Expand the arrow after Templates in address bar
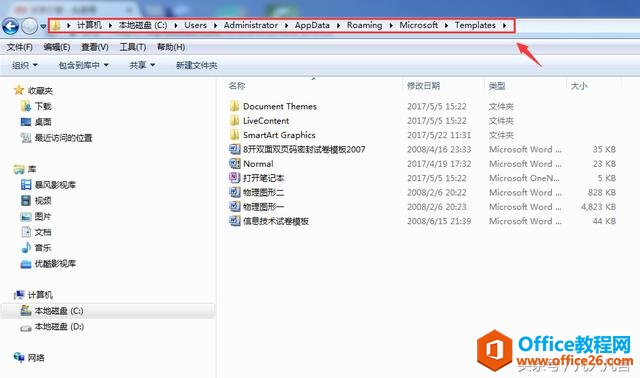The height and width of the screenshot is (378, 640). tap(504, 25)
